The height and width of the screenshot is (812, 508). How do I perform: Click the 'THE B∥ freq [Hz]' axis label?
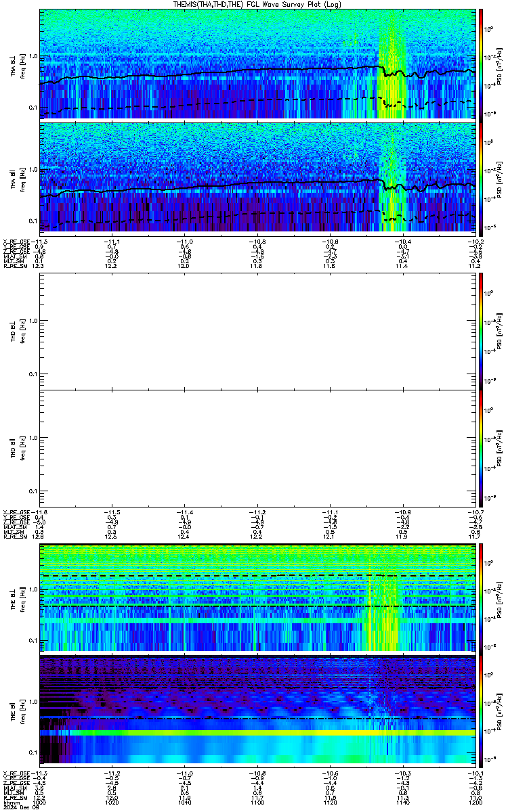tap(17, 710)
